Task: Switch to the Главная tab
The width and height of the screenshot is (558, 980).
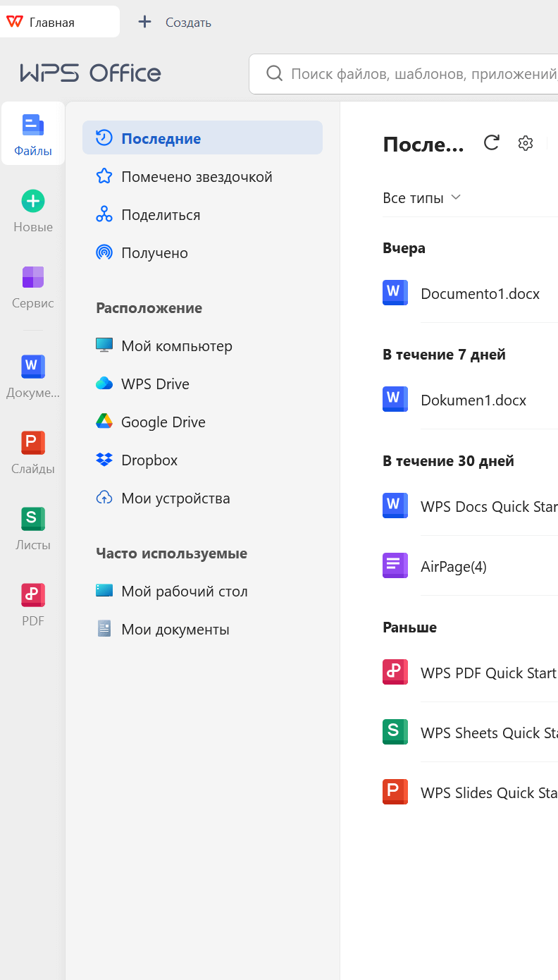Action: (x=60, y=22)
